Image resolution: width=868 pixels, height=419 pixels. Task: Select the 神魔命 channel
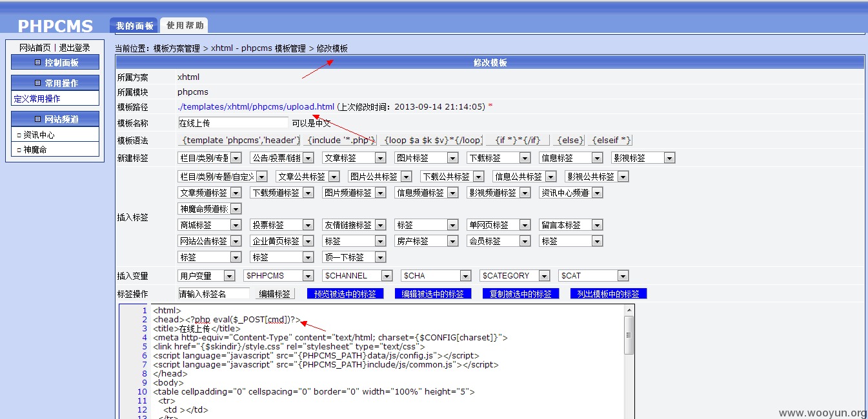(x=35, y=150)
